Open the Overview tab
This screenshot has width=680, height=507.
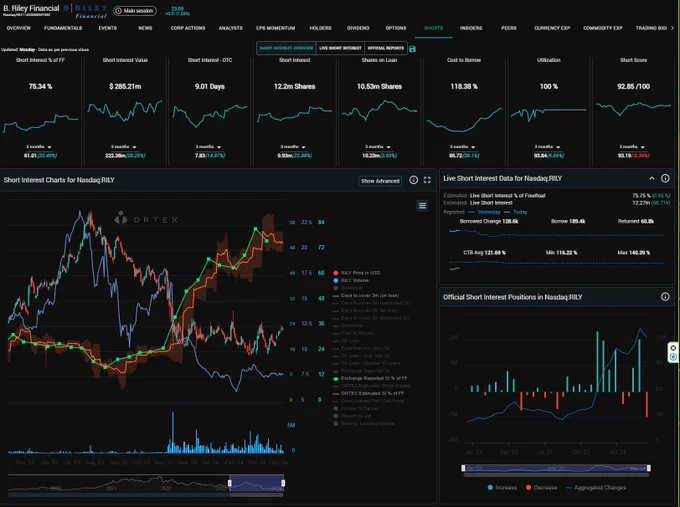coord(19,28)
